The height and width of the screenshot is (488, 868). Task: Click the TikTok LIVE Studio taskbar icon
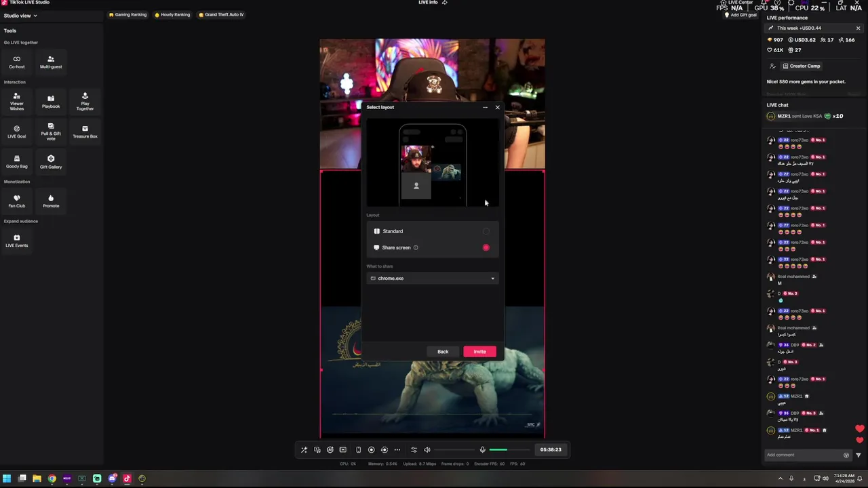(127, 479)
